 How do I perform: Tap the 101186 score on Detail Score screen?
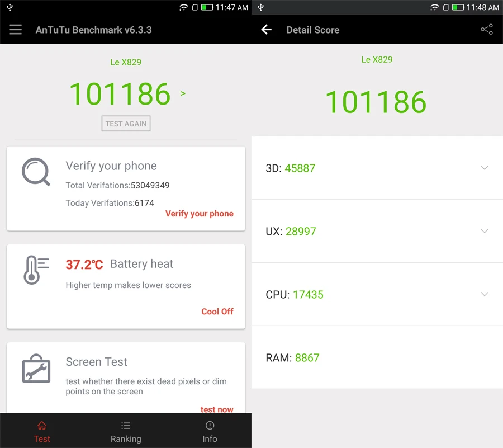(x=376, y=102)
